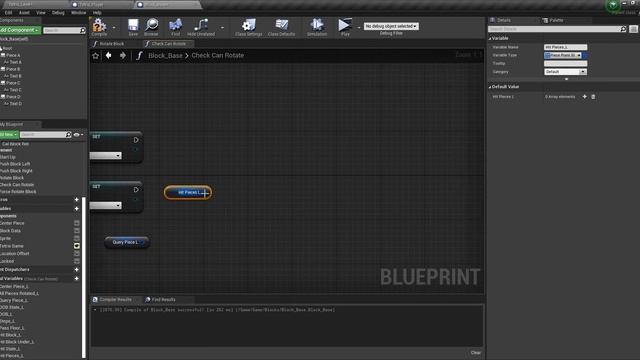Toggle Center Piece variable visibility
640x360 pixels.
pos(77,223)
